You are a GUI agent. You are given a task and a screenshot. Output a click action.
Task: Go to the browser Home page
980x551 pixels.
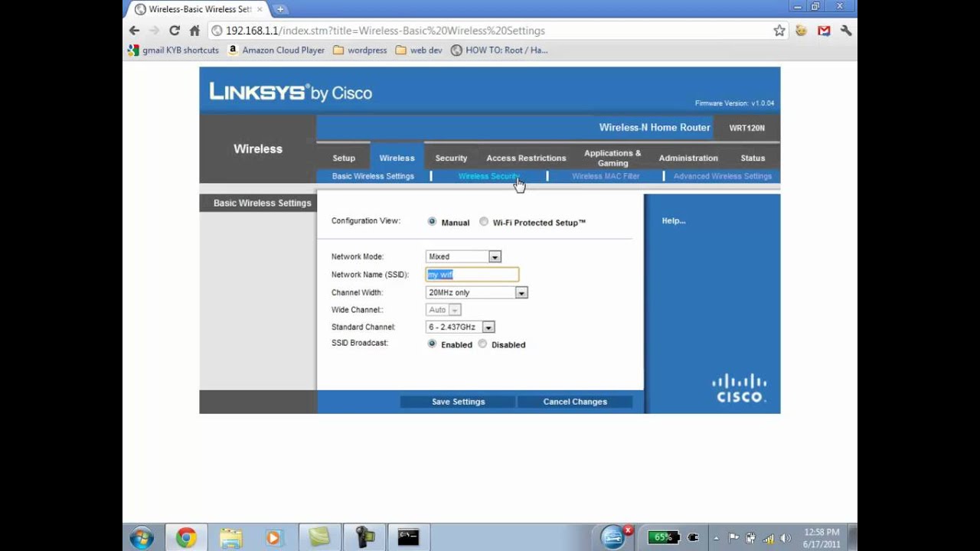(194, 31)
